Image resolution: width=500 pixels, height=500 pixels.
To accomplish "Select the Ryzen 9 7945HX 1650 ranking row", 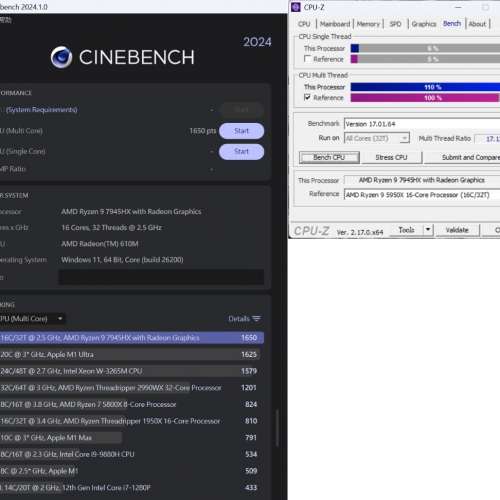I will tap(132, 338).
